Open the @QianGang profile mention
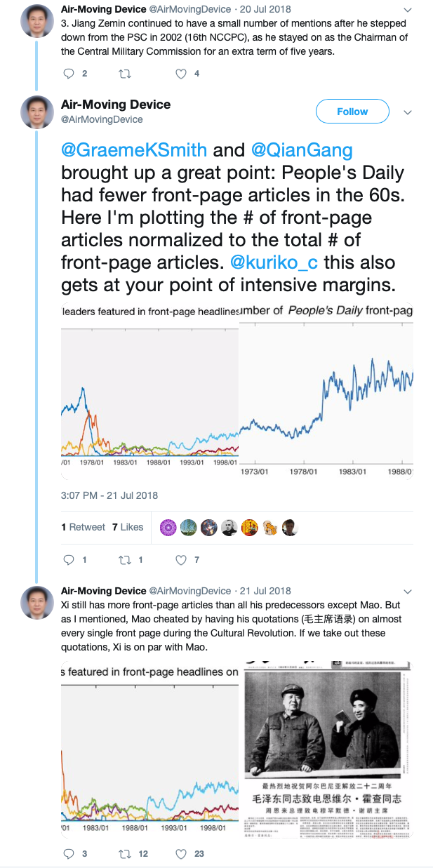433x868 pixels. [x=302, y=150]
